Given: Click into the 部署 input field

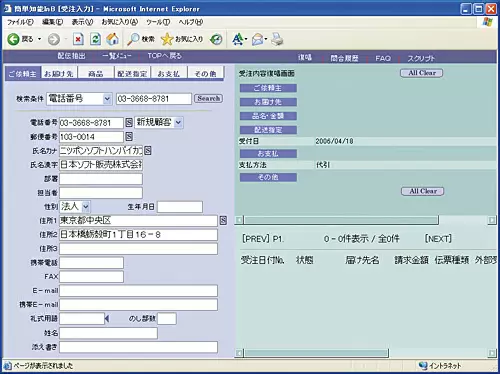Looking at the screenshot, I should point(101,179).
